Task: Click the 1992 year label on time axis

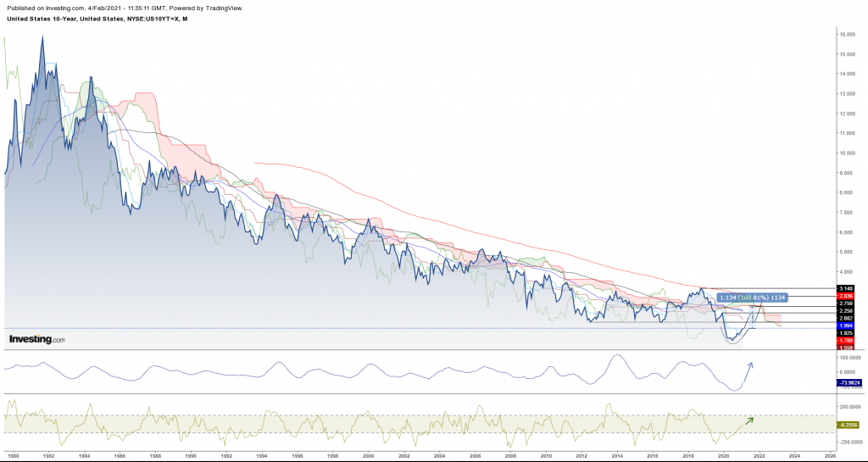Action: tap(226, 457)
